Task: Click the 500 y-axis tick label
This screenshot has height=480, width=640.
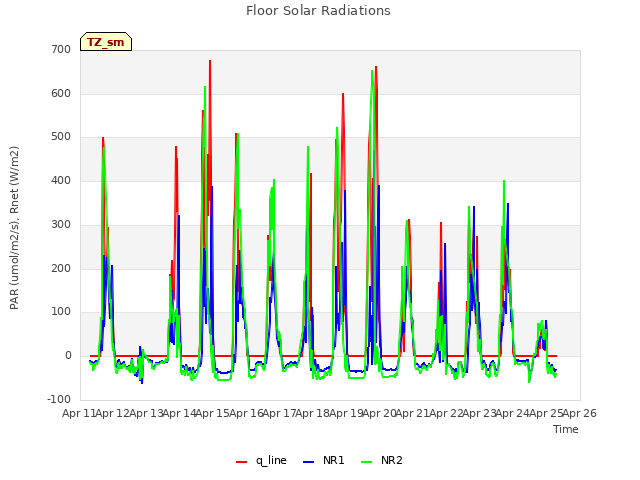Action: coord(61,137)
